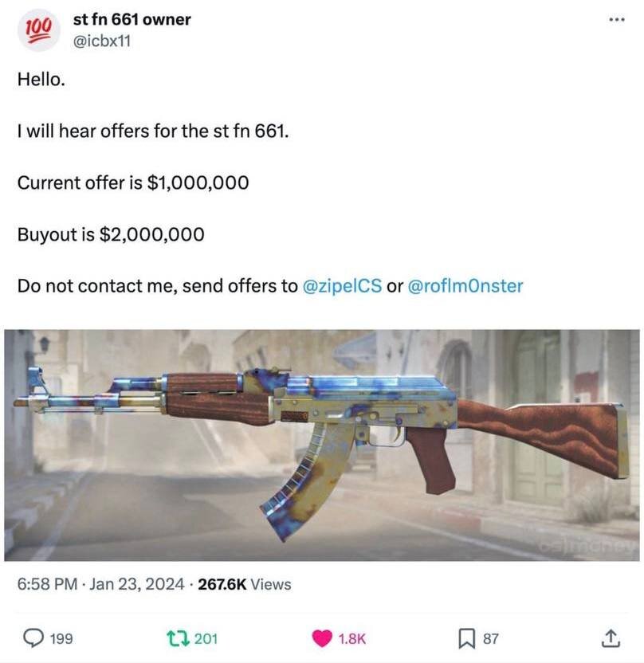Screen dimensions: 644x663
Task: Click the 6:58 PM Jan 23, 2024 timestamp
Action: click(101, 584)
